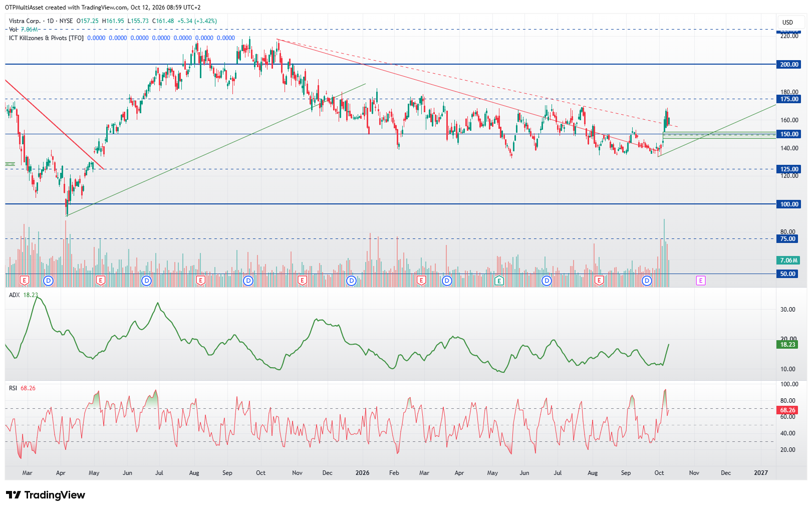Select the 1D interval label
The width and height of the screenshot is (812, 510).
point(50,21)
